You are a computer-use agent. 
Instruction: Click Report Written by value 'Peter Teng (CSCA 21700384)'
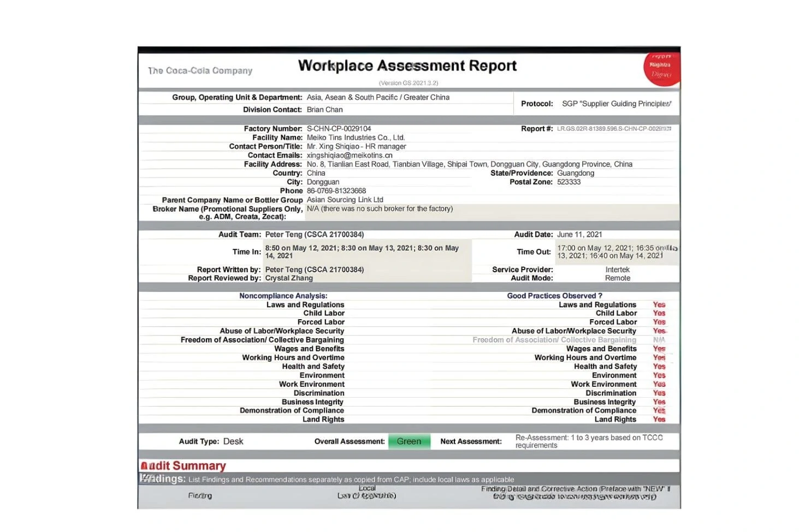(x=315, y=270)
